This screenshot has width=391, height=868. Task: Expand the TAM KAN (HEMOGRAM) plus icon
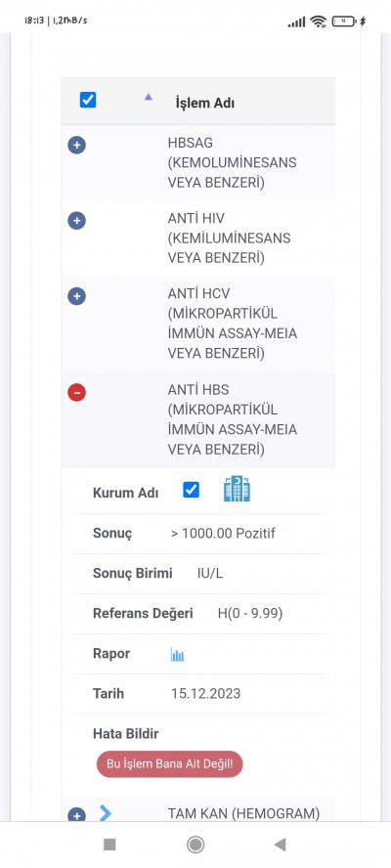(76, 815)
